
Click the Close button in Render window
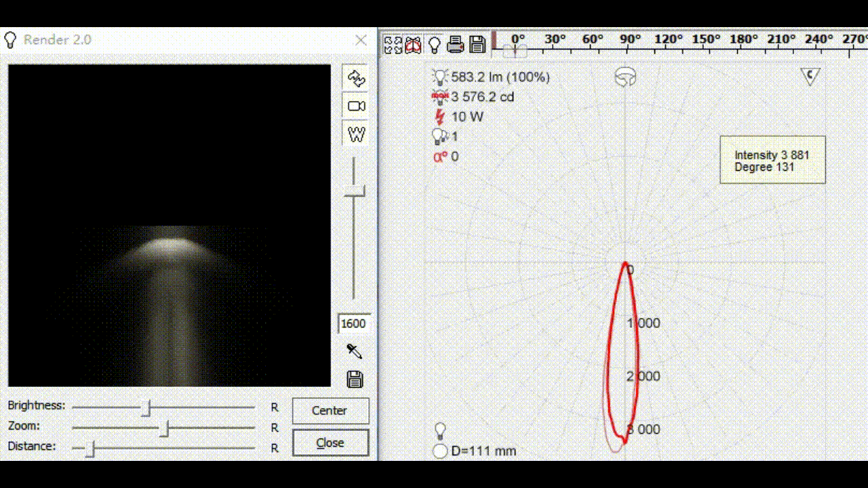click(x=330, y=443)
